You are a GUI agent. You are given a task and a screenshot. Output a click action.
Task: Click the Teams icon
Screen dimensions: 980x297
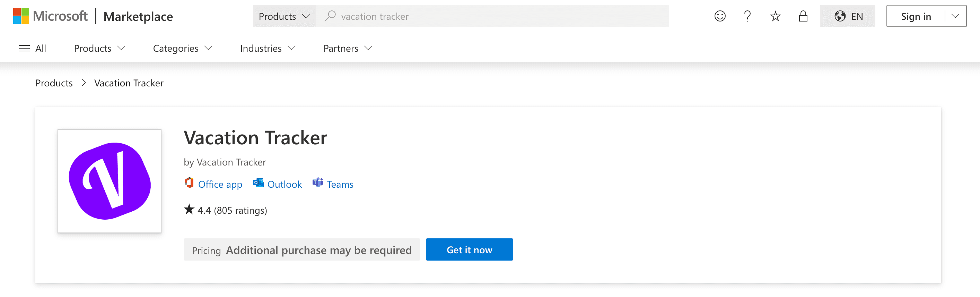[318, 183]
